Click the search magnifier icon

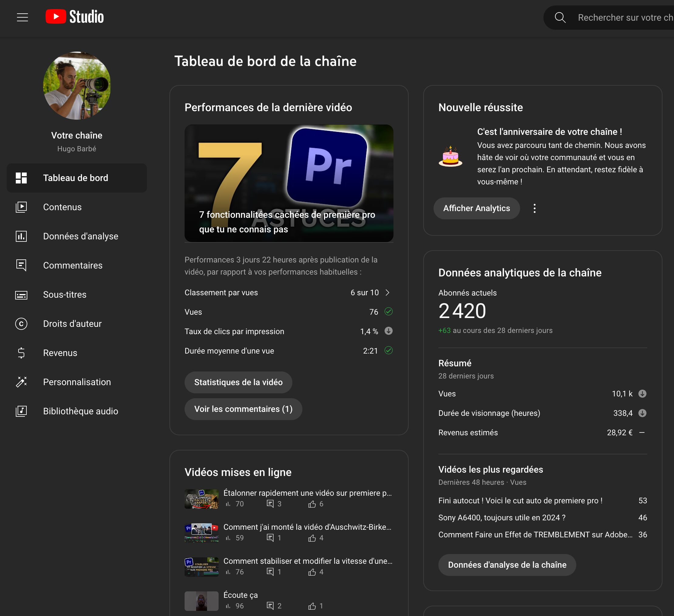tap(560, 17)
